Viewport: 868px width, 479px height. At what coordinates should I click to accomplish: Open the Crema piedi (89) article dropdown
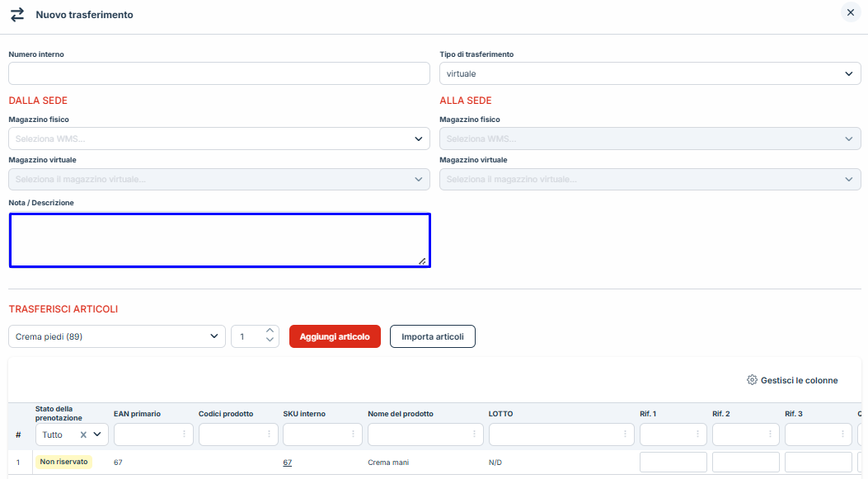tap(116, 336)
